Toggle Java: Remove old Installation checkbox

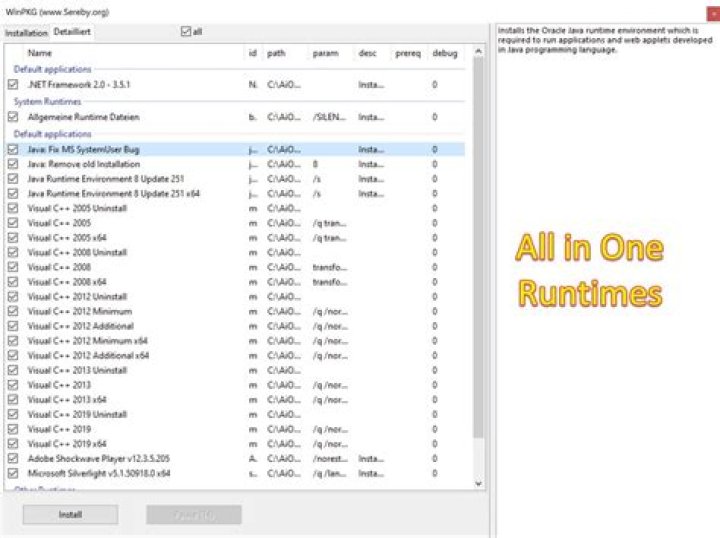[x=13, y=164]
